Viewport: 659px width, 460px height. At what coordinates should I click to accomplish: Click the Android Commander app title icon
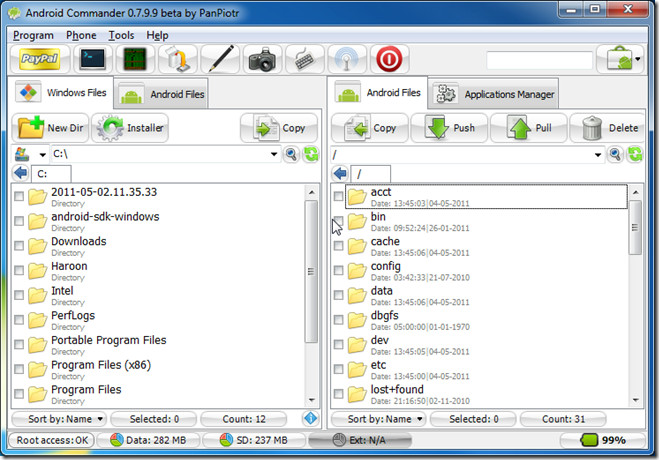point(14,13)
